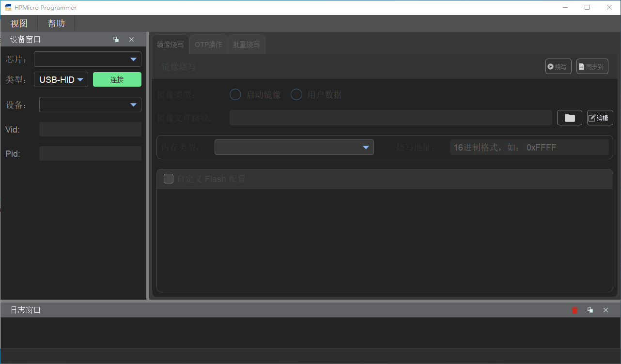Select the 启动镜像 radio button
Screen dimensions: 621x364
pyautogui.click(x=235, y=94)
